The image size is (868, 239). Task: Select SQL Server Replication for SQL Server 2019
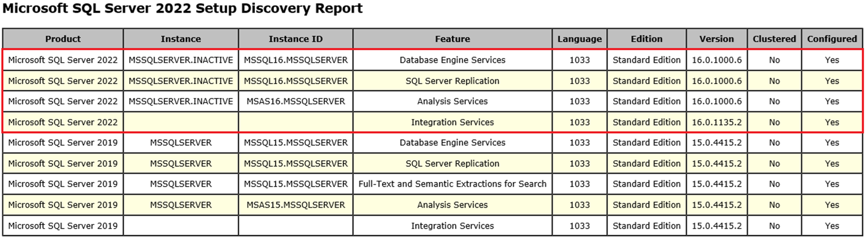coord(453,164)
